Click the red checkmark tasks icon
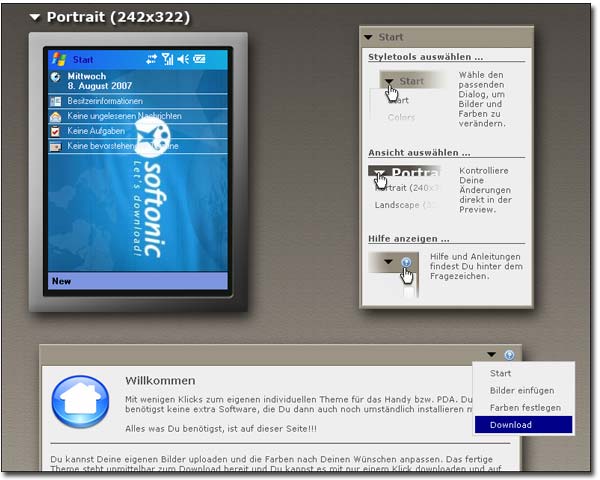This screenshot has height=480, width=600. [56, 131]
